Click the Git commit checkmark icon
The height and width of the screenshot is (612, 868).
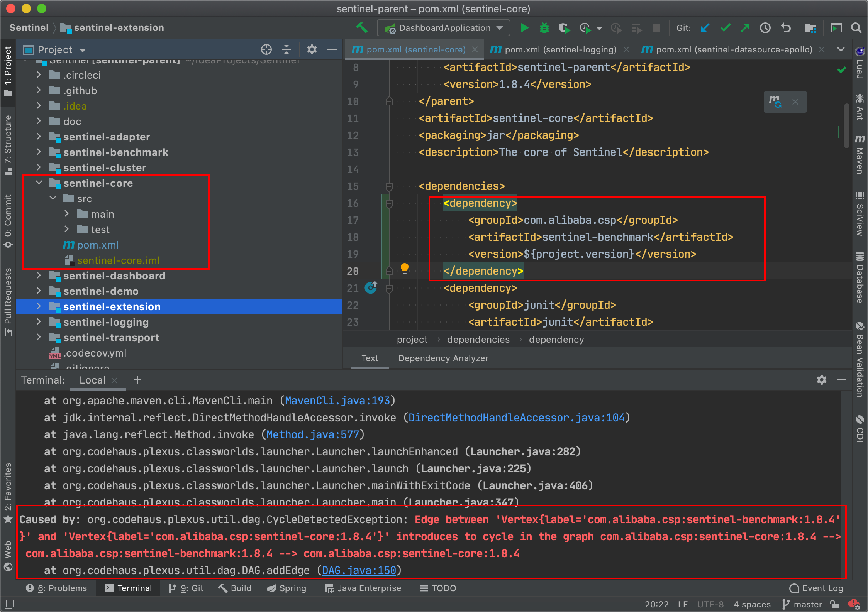tap(725, 28)
